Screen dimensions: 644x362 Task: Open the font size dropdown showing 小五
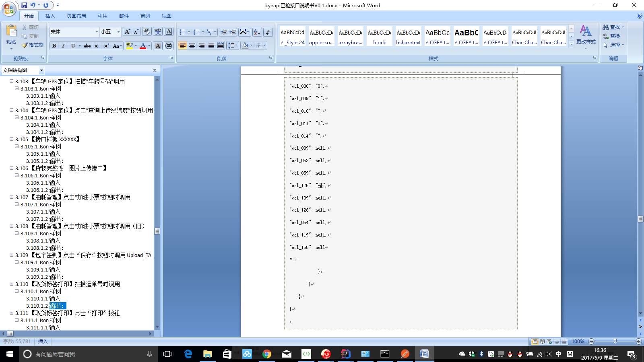pos(111,32)
